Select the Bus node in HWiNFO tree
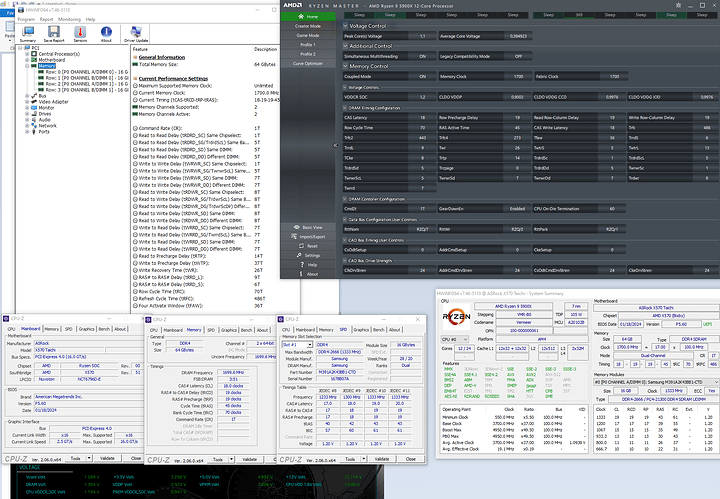The image size is (720, 499). coord(42,96)
